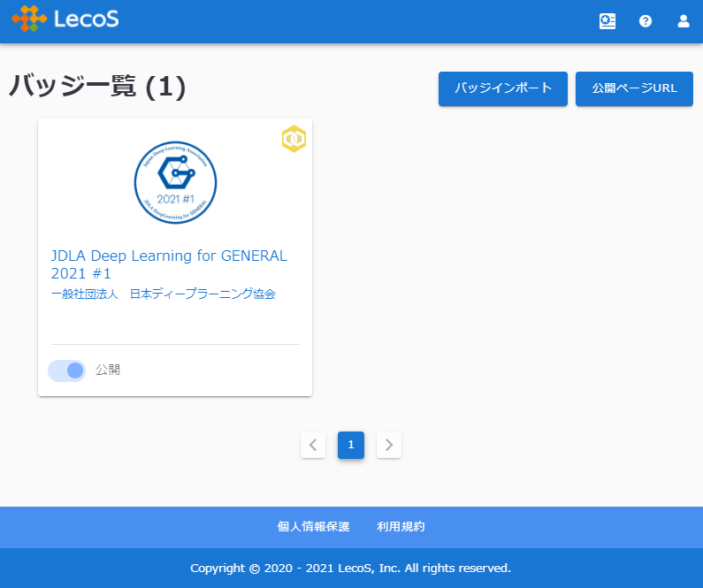Click 一般社団法人 日本ディープラーニング協会 issuer link

tap(164, 294)
